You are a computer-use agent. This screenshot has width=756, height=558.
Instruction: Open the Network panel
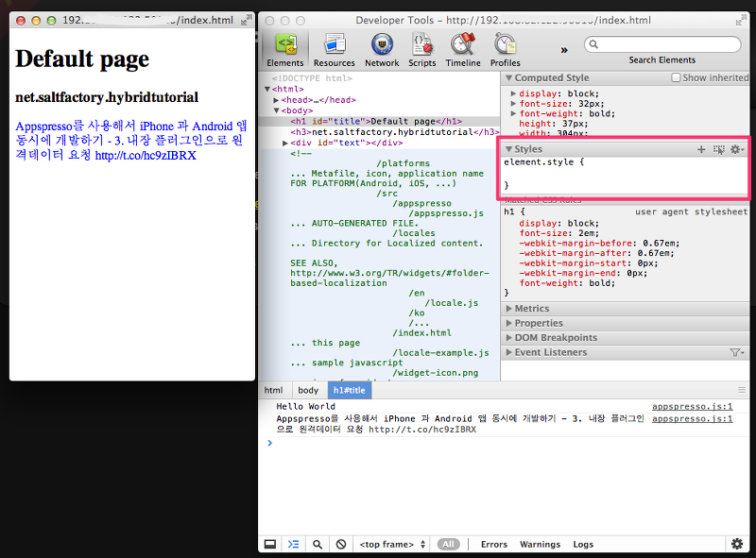tap(382, 50)
